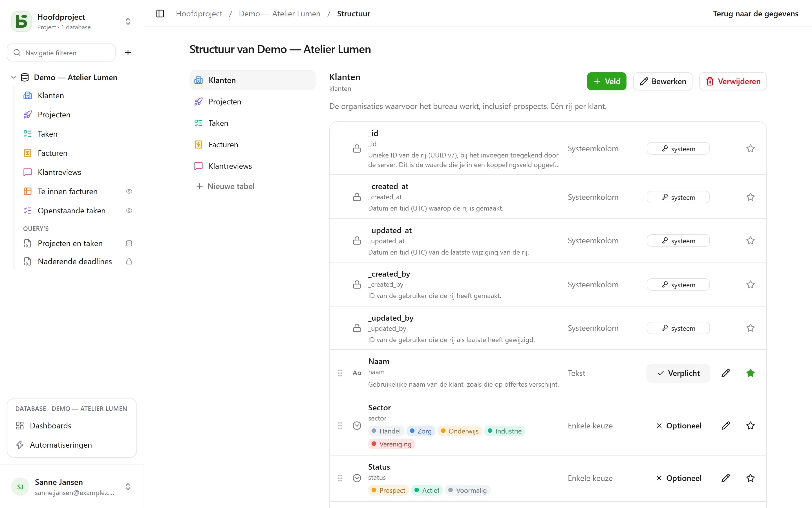This screenshot has width=812, height=508.
Task: Grab the drag handle of Naam field
Action: [340, 373]
